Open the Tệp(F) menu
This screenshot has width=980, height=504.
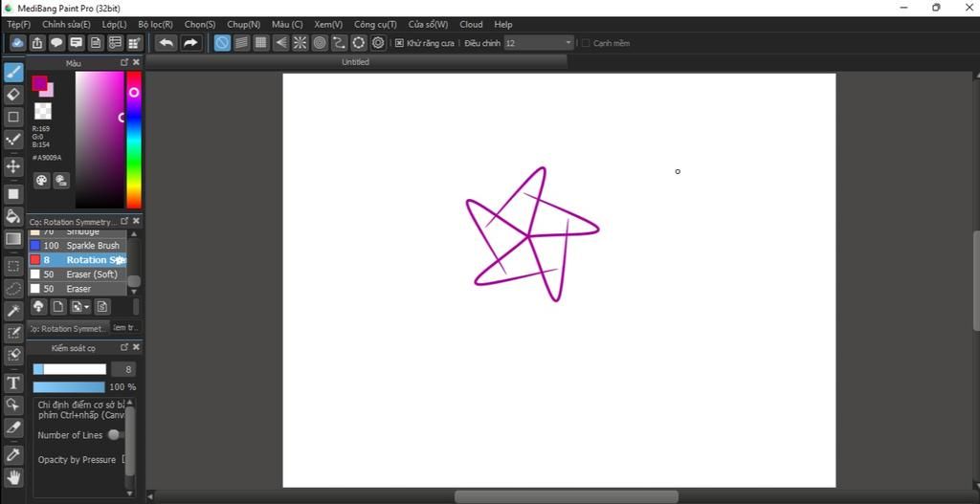(19, 24)
